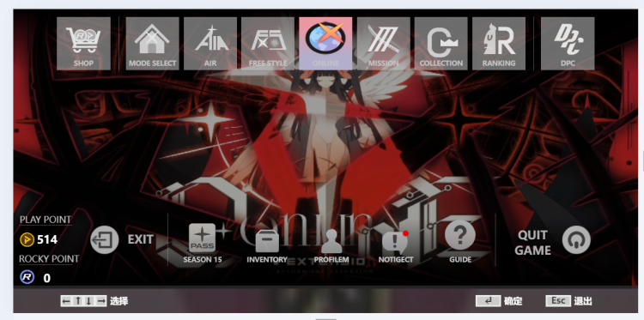Open the MISSION menu tile
The height and width of the screenshot is (320, 644).
click(384, 44)
